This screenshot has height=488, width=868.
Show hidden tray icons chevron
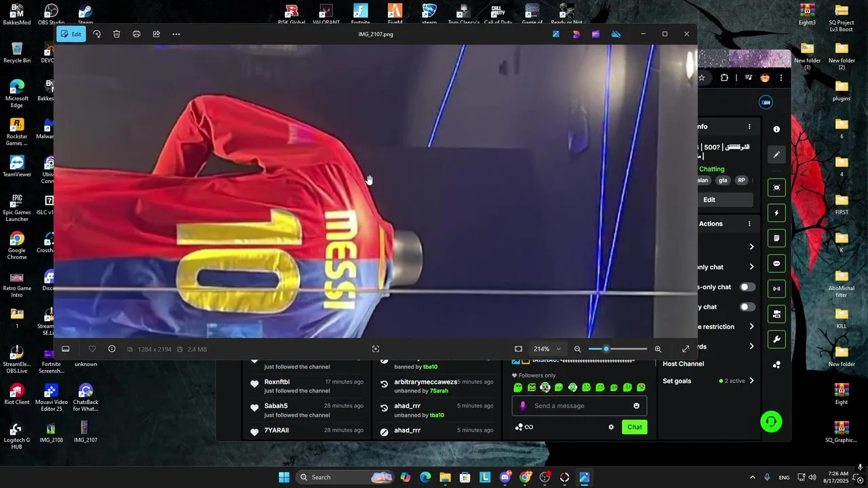coord(752,477)
